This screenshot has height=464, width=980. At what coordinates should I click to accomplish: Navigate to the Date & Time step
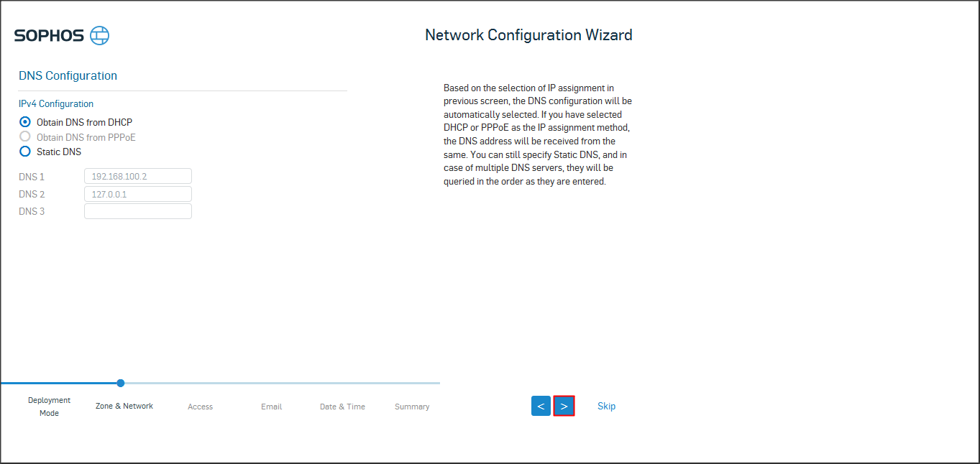pyautogui.click(x=342, y=407)
